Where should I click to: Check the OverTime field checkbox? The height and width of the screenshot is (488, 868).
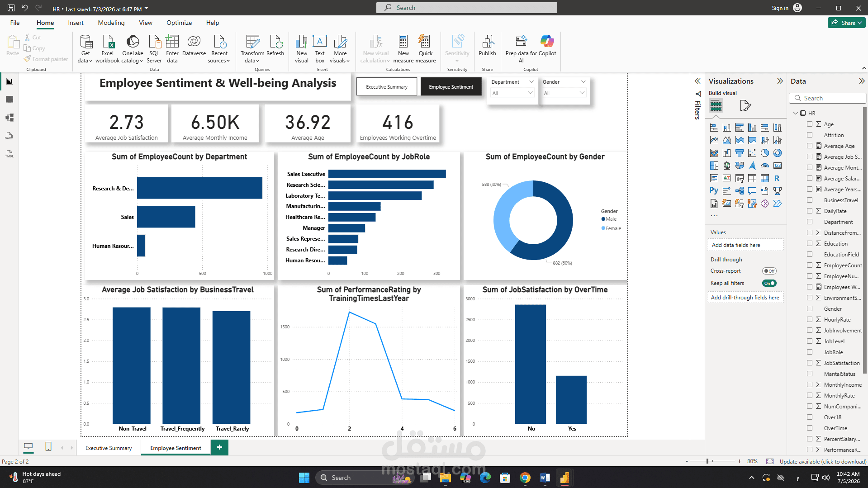[810, 428]
